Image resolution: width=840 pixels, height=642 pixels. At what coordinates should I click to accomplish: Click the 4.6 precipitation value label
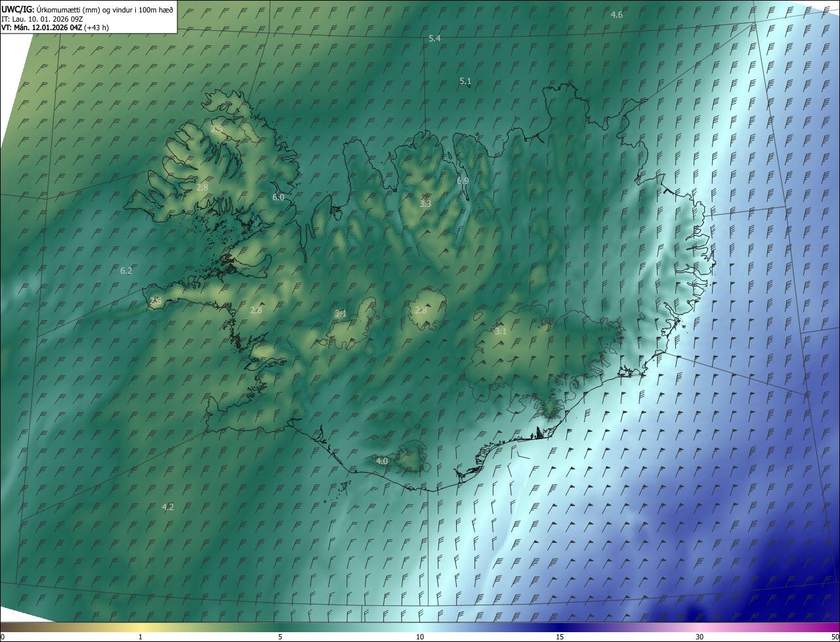coord(617,14)
